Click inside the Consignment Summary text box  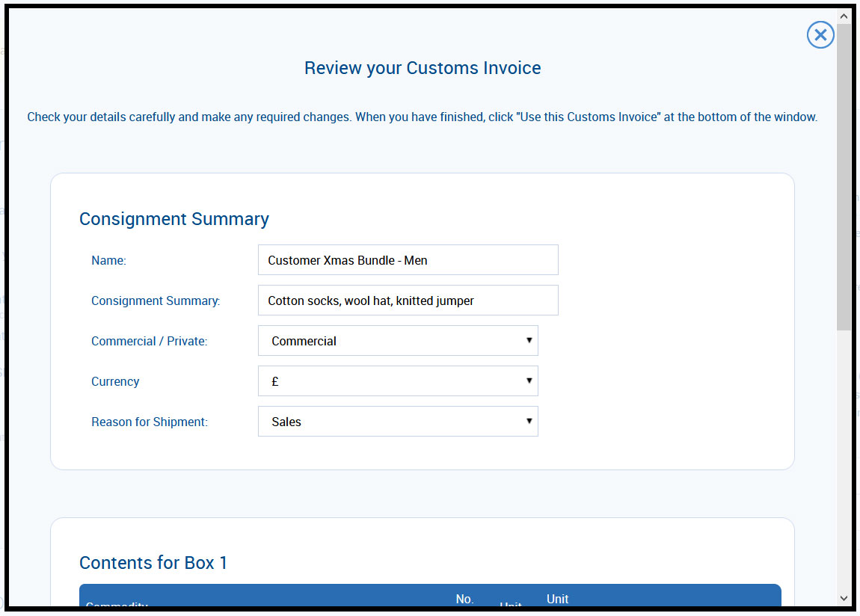tap(408, 300)
